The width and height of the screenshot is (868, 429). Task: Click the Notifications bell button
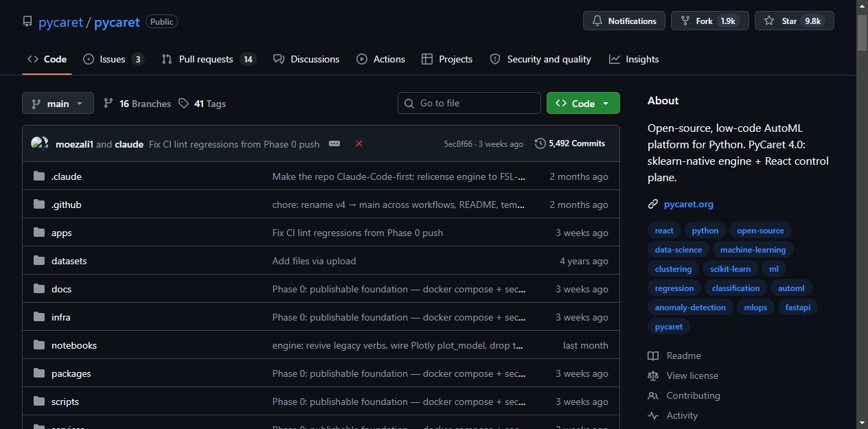point(624,21)
